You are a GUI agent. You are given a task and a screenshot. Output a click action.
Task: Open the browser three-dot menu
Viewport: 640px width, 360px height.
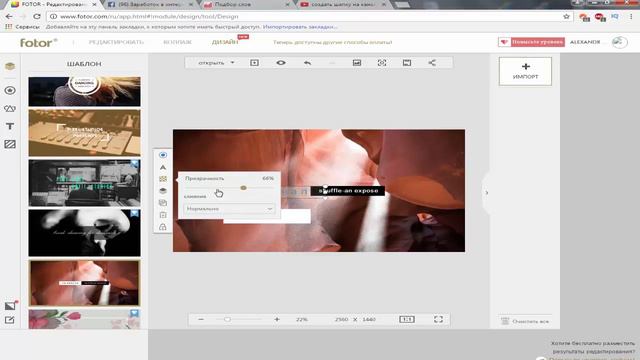[x=631, y=17]
